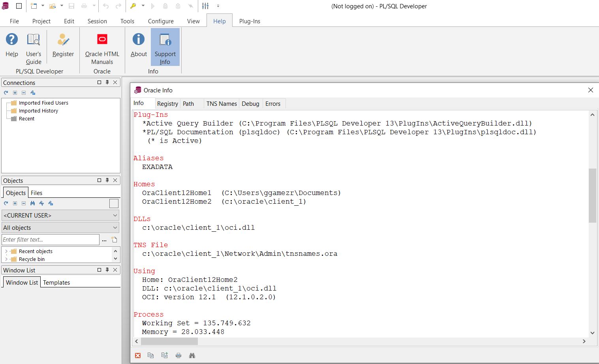Screen dimensions: 599x364
Task: Switch to the TNS Names tab
Action: [x=221, y=103]
